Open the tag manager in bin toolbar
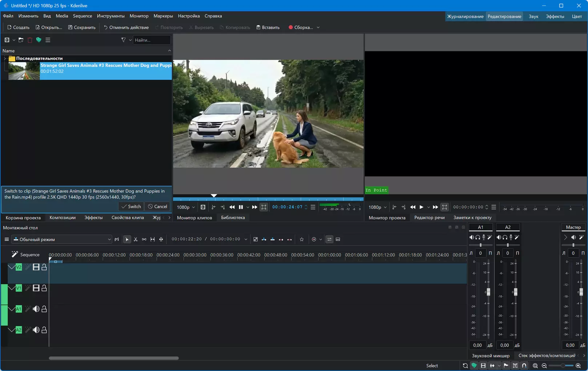This screenshot has height=371, width=588. (x=39, y=40)
